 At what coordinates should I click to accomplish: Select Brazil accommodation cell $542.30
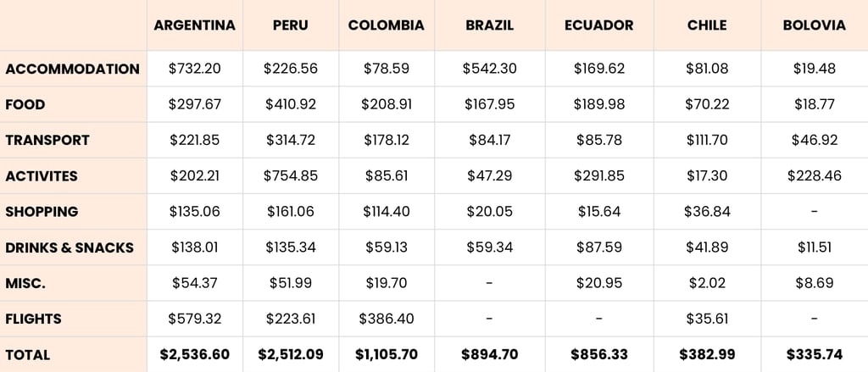point(490,69)
